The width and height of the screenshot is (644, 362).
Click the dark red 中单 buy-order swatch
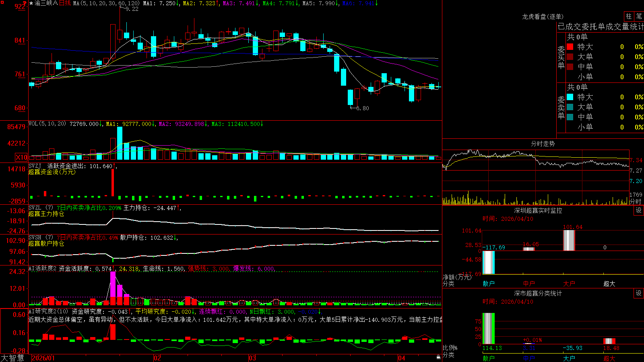[x=570, y=66]
